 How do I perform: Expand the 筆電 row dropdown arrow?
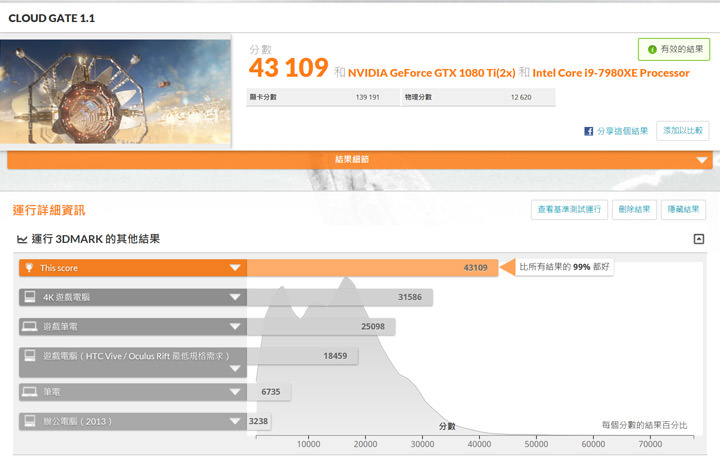tap(235, 392)
